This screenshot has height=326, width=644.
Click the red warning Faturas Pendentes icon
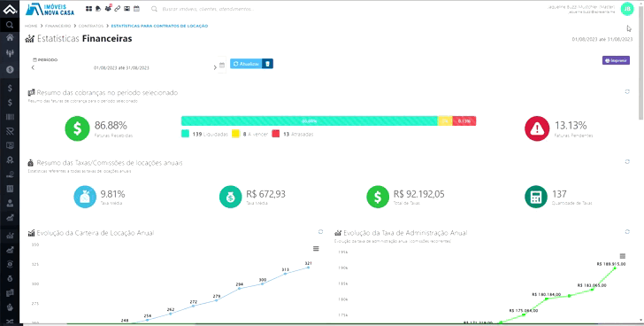pyautogui.click(x=537, y=128)
